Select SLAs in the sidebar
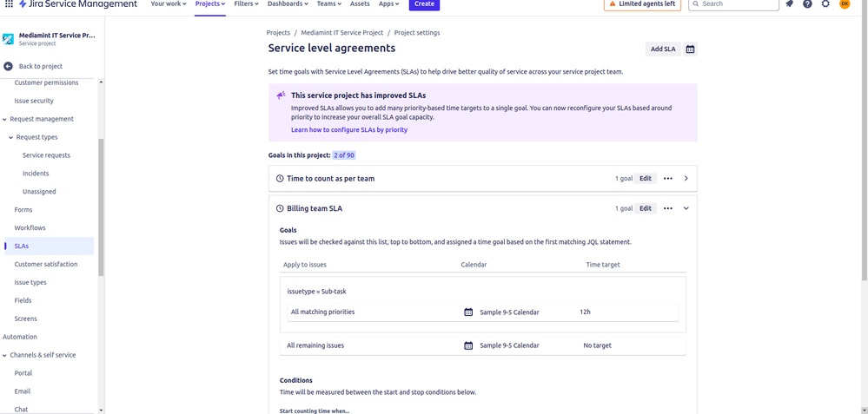Image resolution: width=868 pixels, height=414 pixels. [x=50, y=246]
